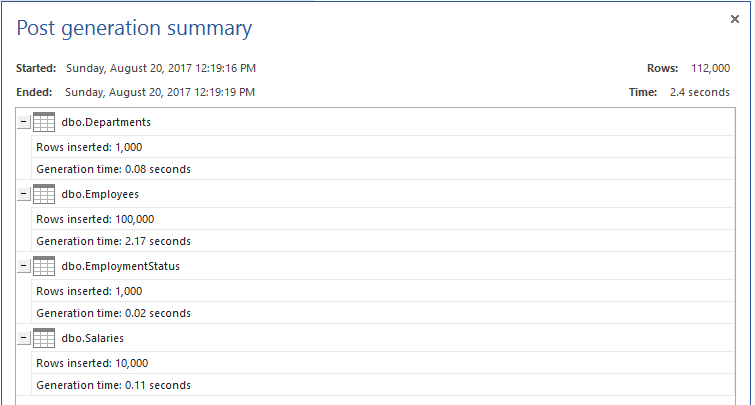Select the dbo.Departments tree item label
The image size is (755, 405).
pyautogui.click(x=106, y=123)
